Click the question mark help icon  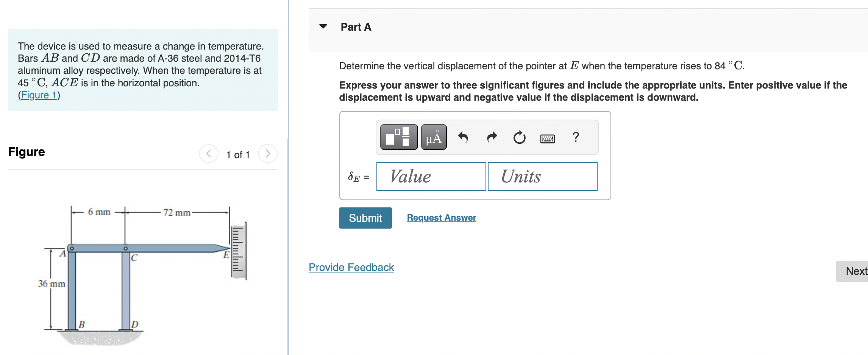pyautogui.click(x=575, y=137)
